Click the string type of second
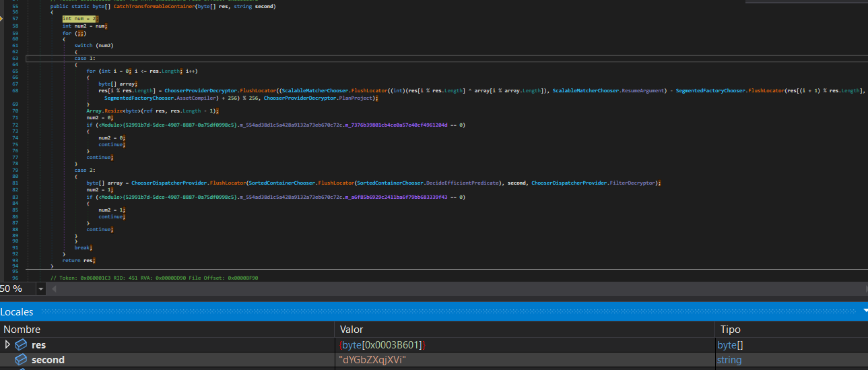868x370 pixels. pos(729,360)
